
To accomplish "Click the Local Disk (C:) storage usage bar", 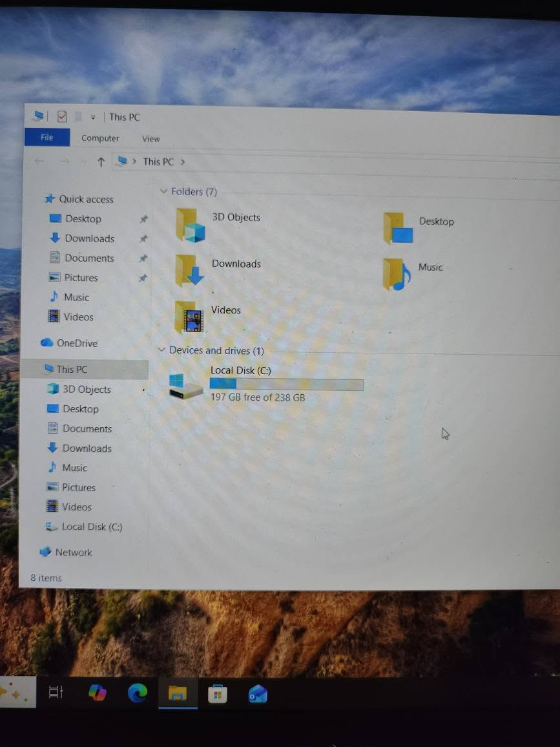I will [287, 384].
